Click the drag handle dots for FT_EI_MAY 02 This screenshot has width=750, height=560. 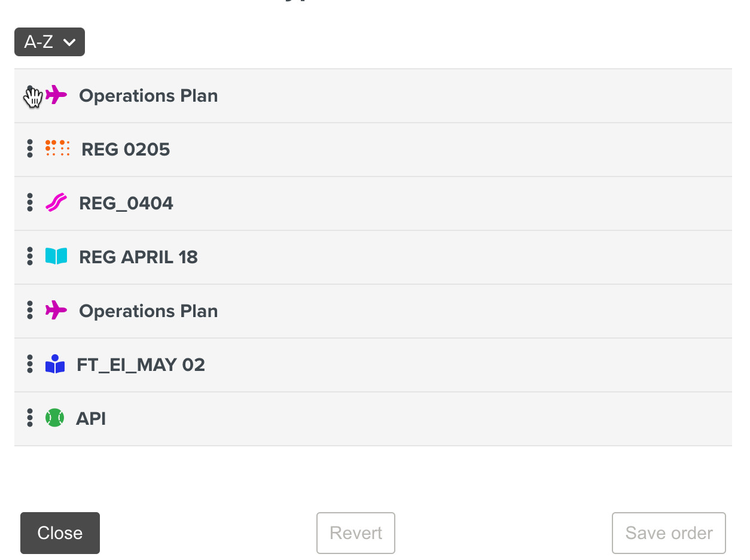[30, 364]
